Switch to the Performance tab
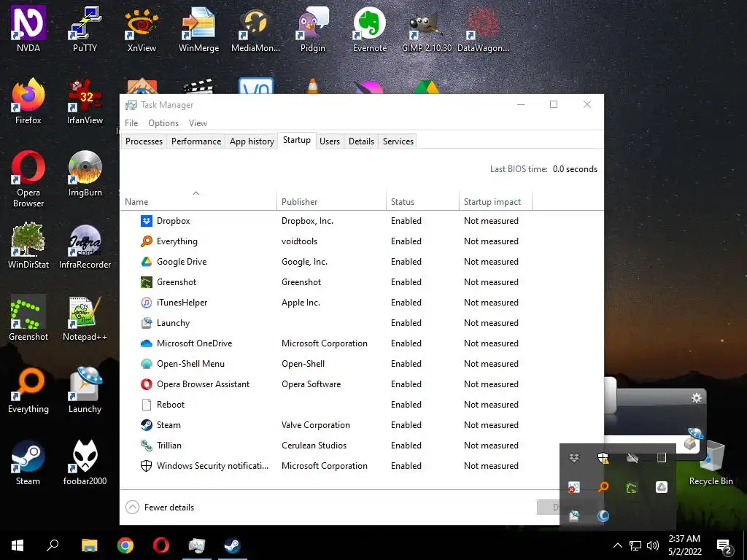The image size is (747, 560). pos(196,141)
